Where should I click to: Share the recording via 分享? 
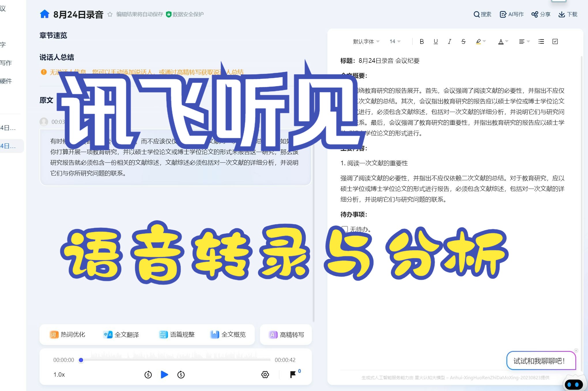click(x=541, y=14)
